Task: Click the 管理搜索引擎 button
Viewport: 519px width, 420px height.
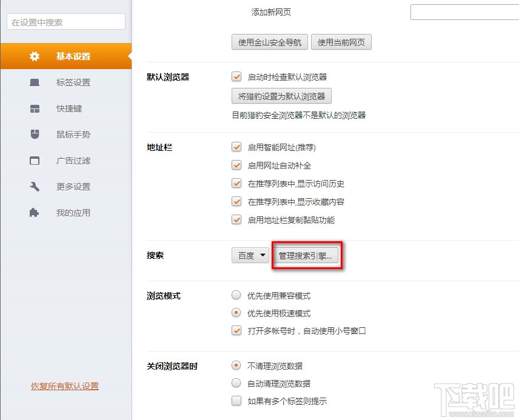Action: tap(306, 256)
